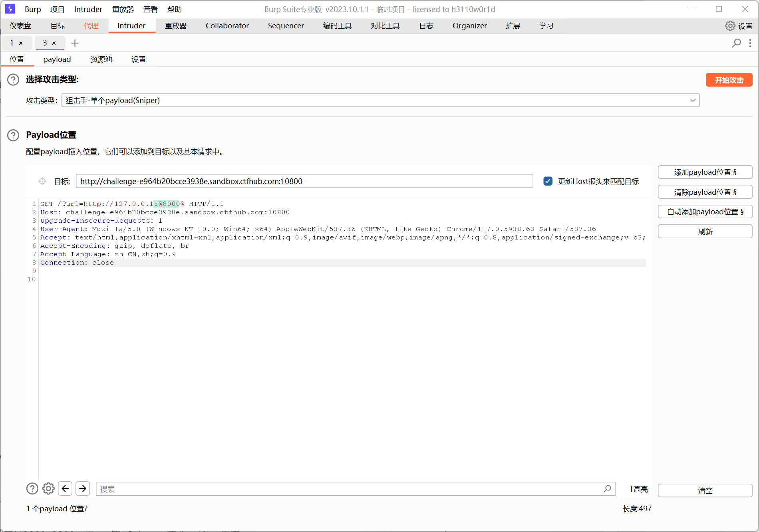Switch to the payload sub-tab
759x532 pixels.
[x=57, y=59]
